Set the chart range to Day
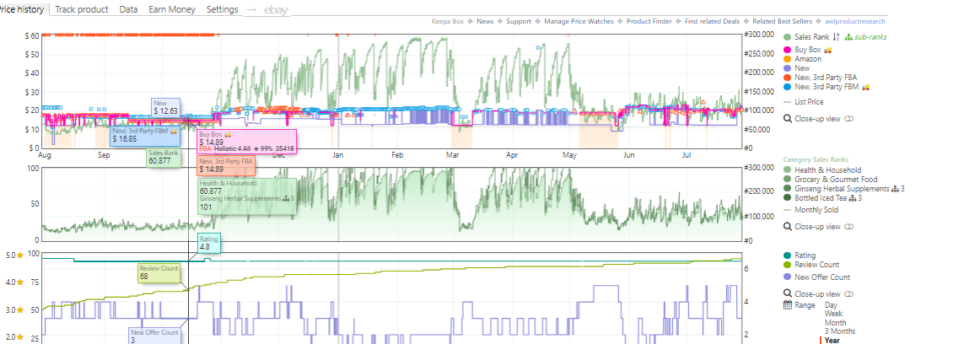 [x=832, y=304]
